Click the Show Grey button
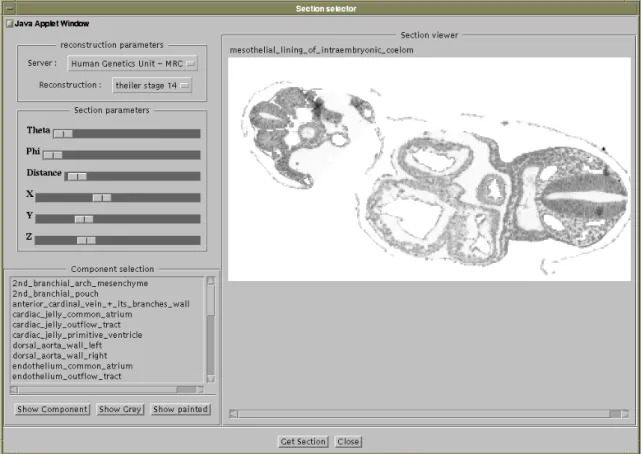 (x=120, y=409)
